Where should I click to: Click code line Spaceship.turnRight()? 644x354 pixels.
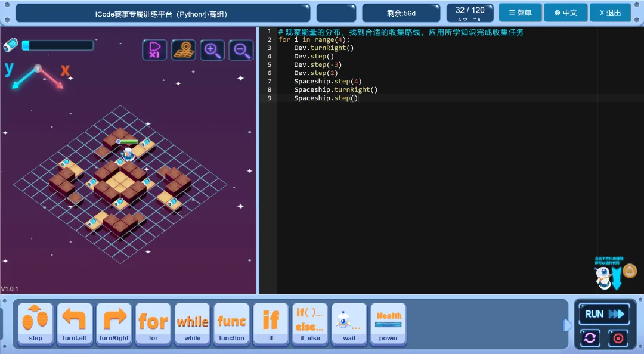[336, 89]
